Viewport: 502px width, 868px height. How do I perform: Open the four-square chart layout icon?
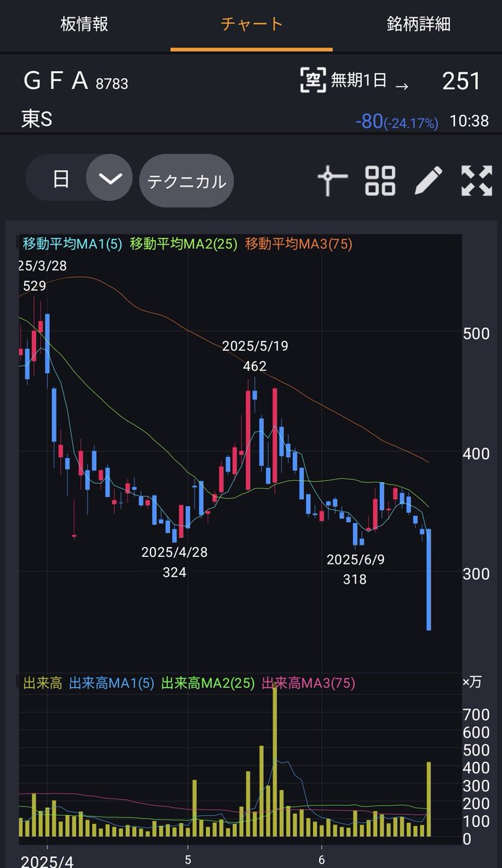[x=380, y=181]
